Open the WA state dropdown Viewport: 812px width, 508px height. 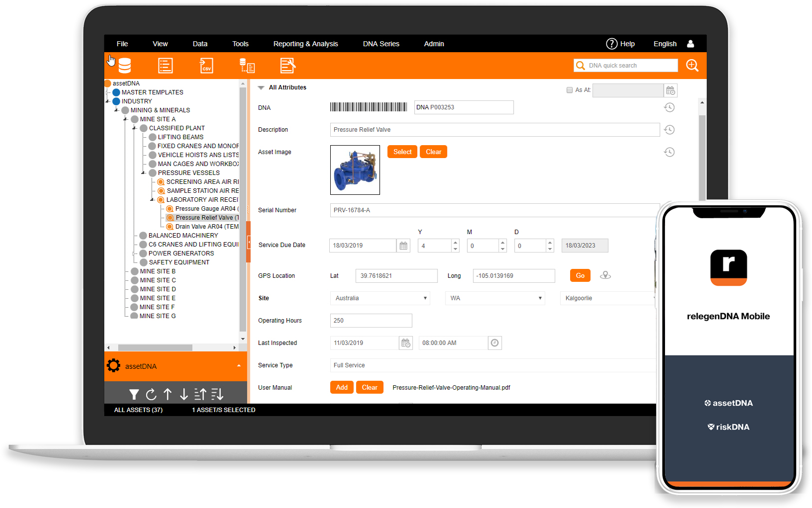495,298
